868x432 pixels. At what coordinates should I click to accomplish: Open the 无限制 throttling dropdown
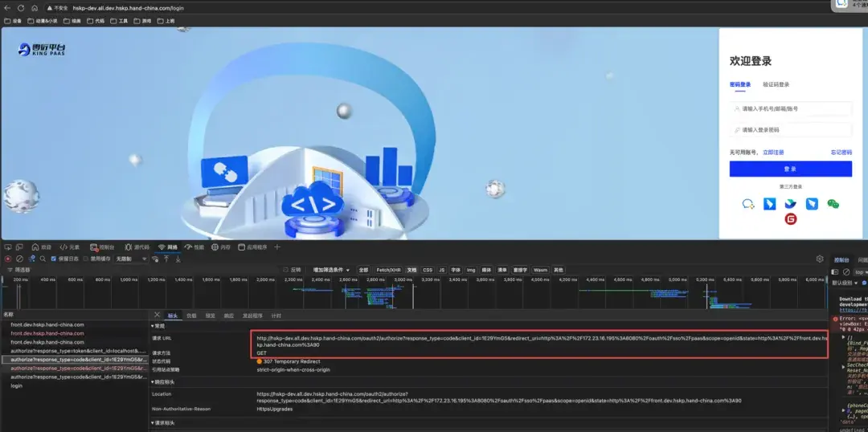131,259
